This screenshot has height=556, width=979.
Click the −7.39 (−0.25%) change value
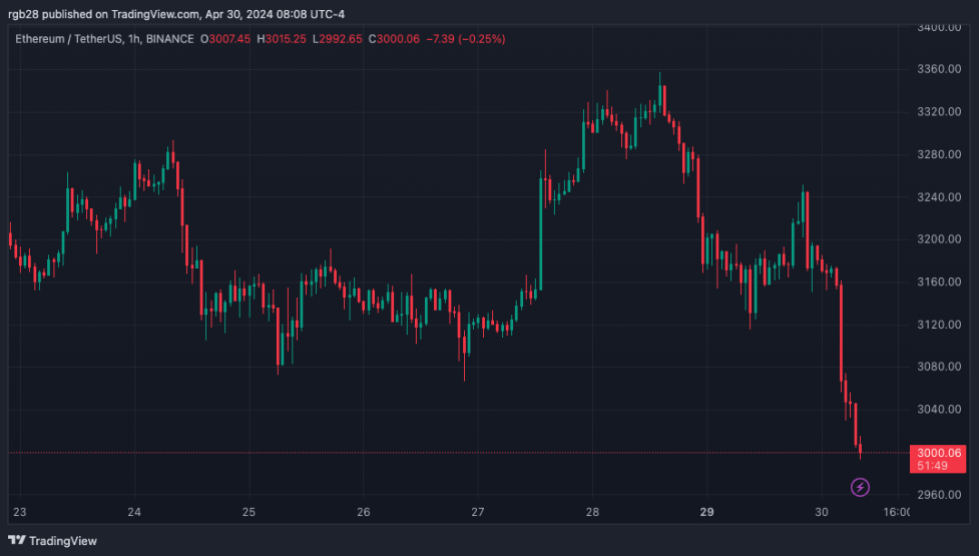(x=465, y=39)
